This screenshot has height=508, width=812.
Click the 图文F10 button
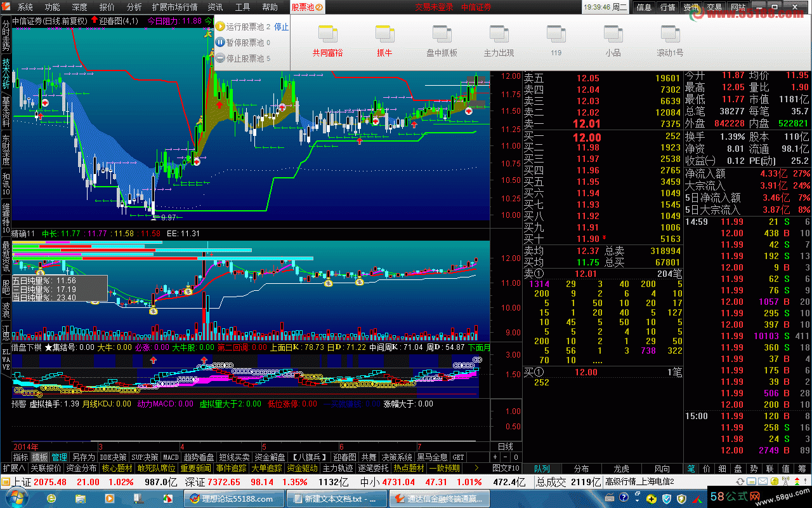point(506,468)
